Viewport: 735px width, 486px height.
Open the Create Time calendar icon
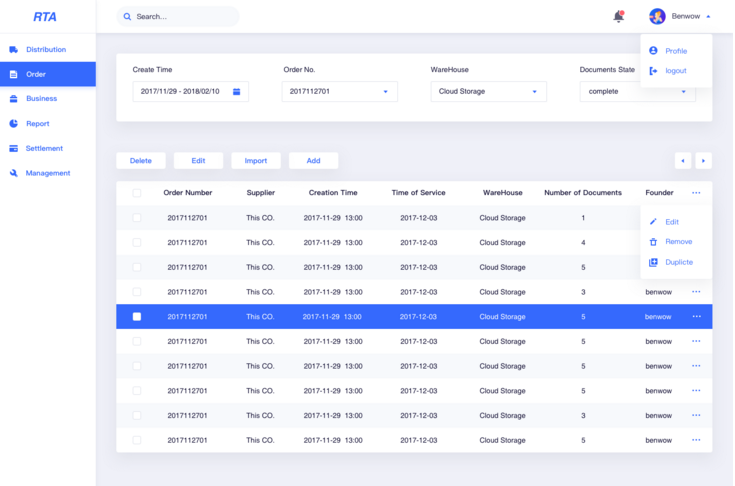pyautogui.click(x=237, y=91)
